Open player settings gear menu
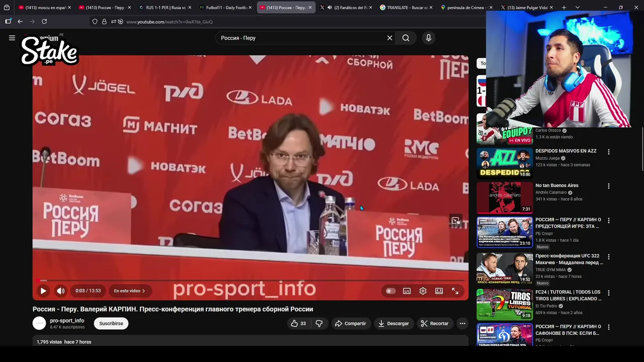This screenshot has height=362, width=644. (x=423, y=291)
